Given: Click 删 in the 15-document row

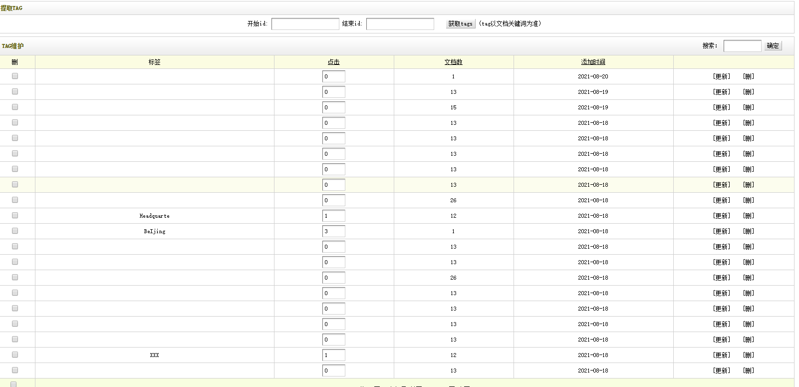Looking at the screenshot, I should (x=748, y=108).
